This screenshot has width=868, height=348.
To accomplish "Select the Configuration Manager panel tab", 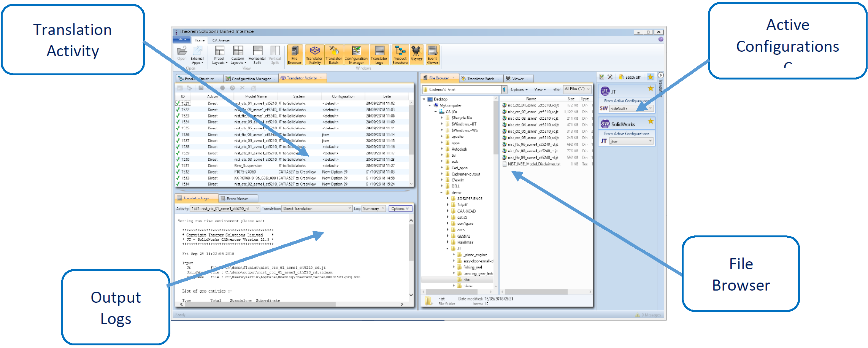I will pos(251,78).
